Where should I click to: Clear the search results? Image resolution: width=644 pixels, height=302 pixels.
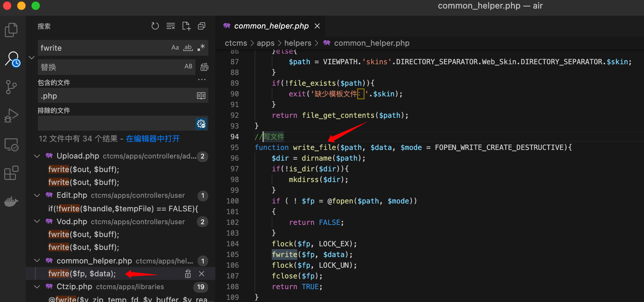tap(171, 26)
